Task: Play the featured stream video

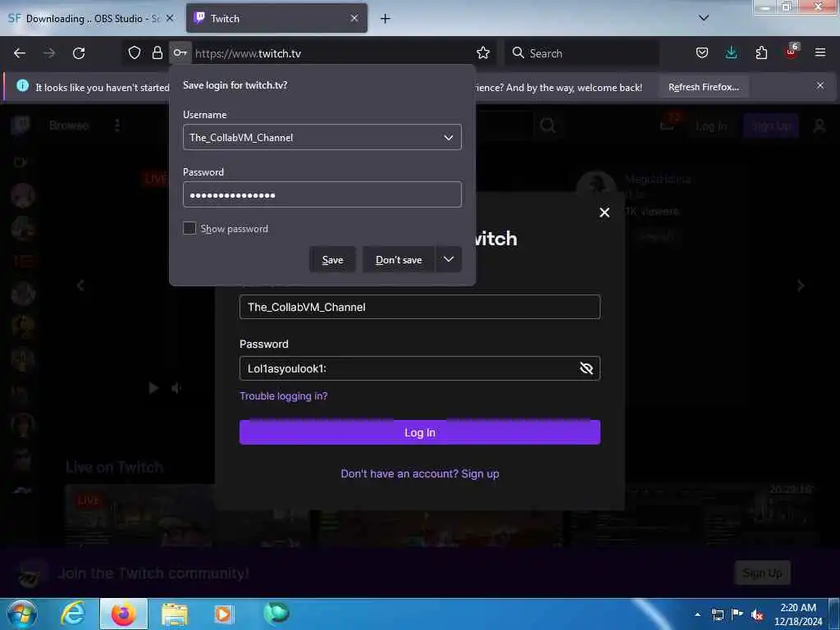Action: [x=153, y=388]
